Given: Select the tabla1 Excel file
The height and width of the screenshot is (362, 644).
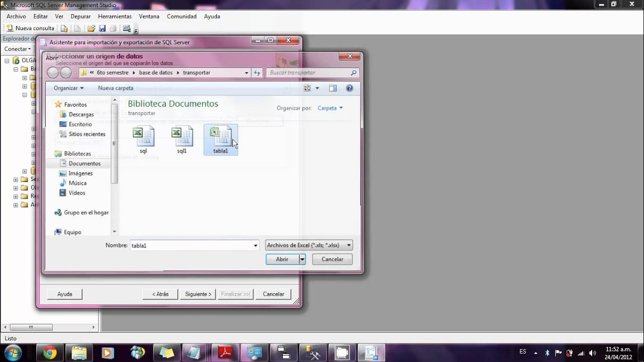Looking at the screenshot, I should point(220,140).
